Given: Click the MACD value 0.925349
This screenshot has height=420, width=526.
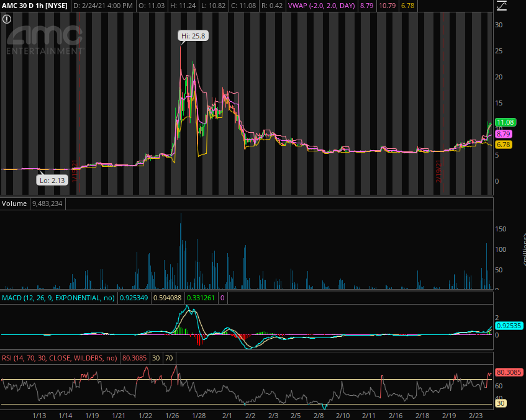Looking at the screenshot, I should point(134,298).
